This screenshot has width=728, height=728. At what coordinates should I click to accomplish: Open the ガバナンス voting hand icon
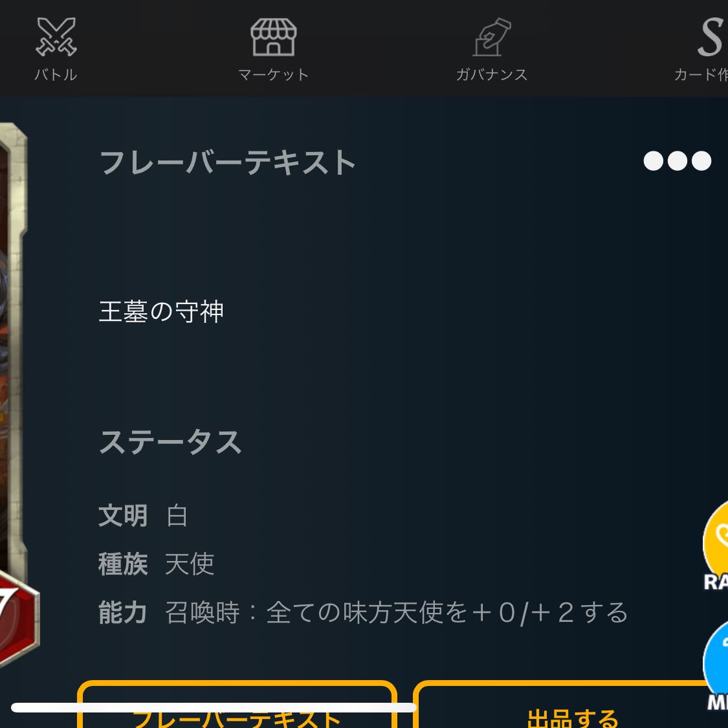coord(492,37)
